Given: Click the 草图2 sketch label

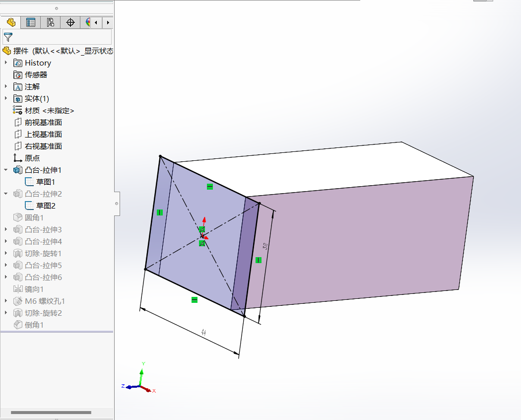Looking at the screenshot, I should click(46, 206).
